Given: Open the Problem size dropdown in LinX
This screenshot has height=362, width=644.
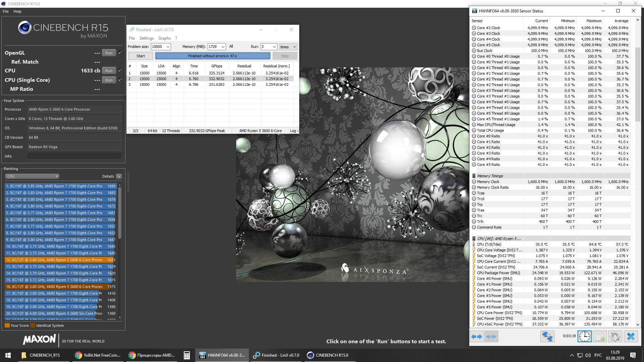Looking at the screenshot, I should [x=168, y=47].
